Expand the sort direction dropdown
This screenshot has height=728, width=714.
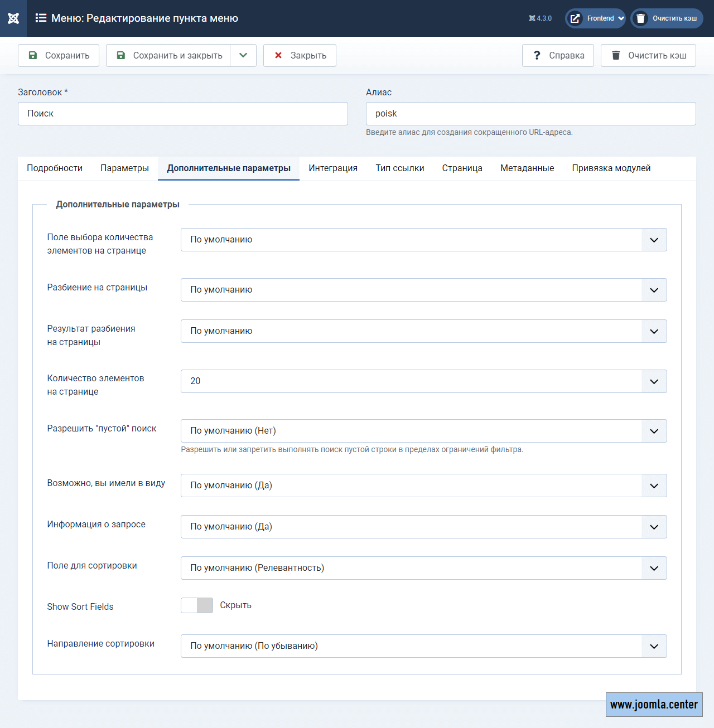(423, 646)
